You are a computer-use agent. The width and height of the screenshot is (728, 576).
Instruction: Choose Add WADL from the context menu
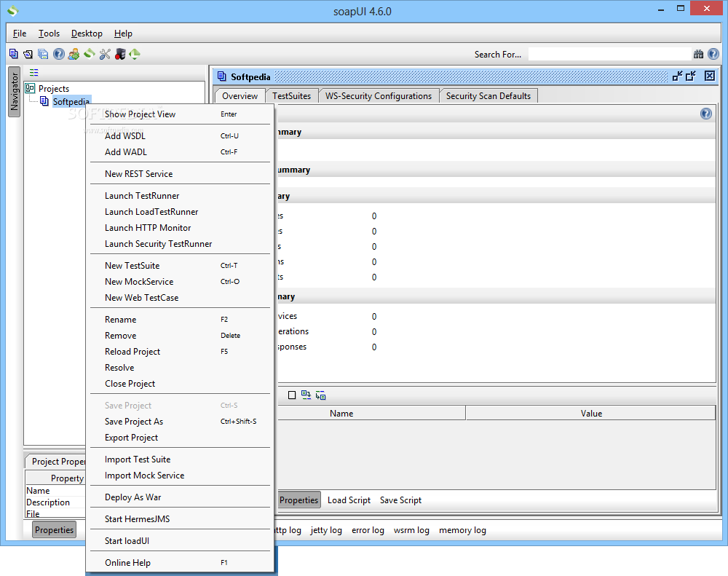(x=180, y=152)
